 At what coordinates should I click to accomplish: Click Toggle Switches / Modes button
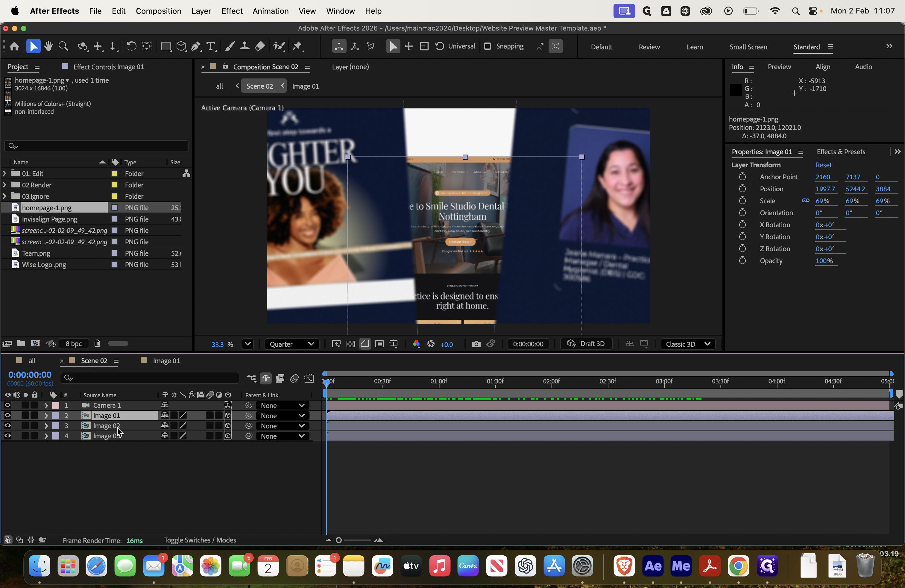(x=200, y=540)
